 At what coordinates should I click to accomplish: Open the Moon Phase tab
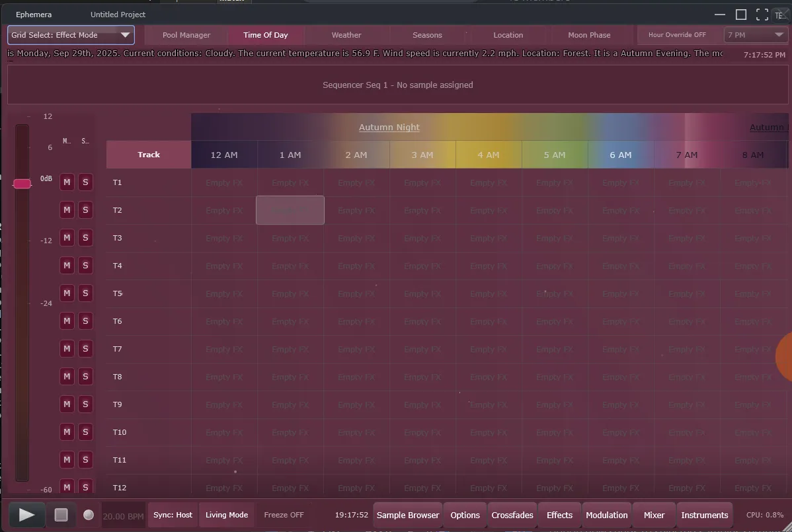(x=589, y=35)
